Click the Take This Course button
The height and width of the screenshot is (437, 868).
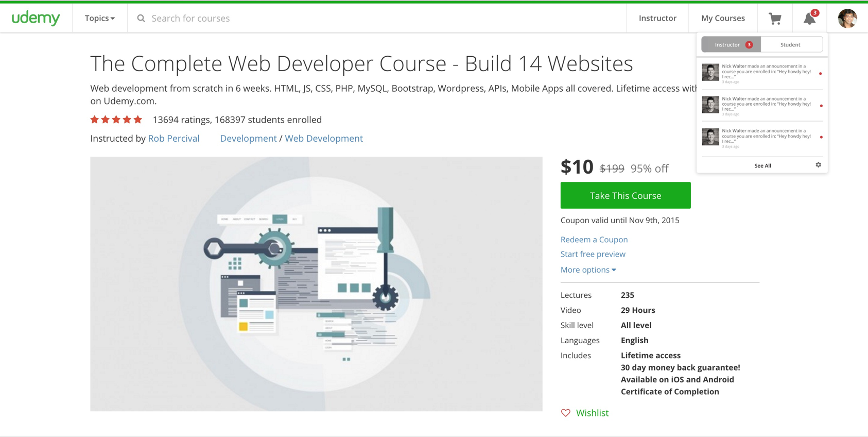click(x=626, y=195)
